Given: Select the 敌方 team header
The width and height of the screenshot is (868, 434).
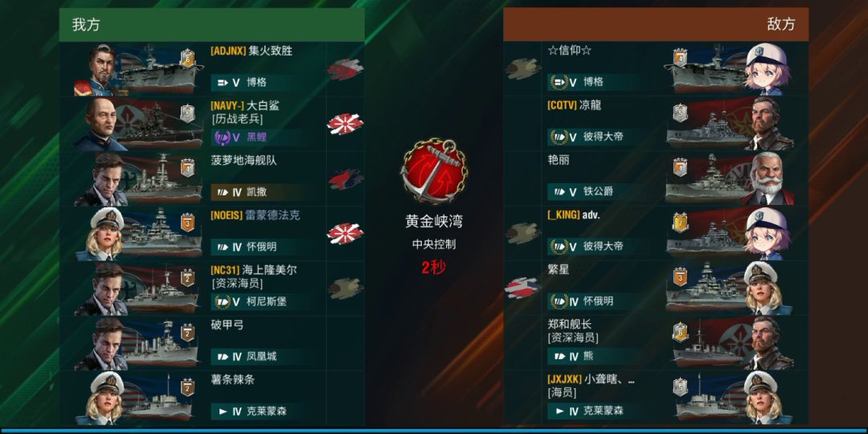Looking at the screenshot, I should coord(656,24).
